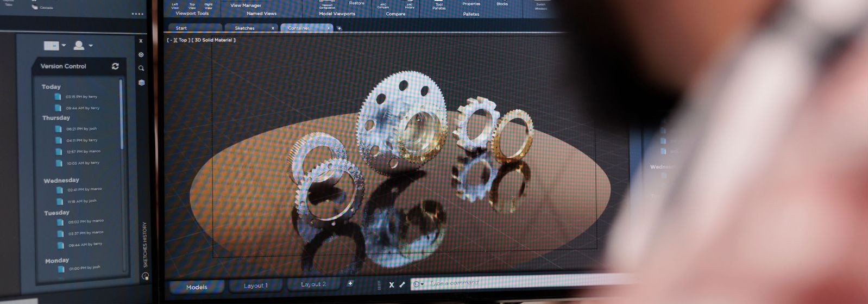Open the View Manager
The image size is (868, 304).
[x=246, y=5]
